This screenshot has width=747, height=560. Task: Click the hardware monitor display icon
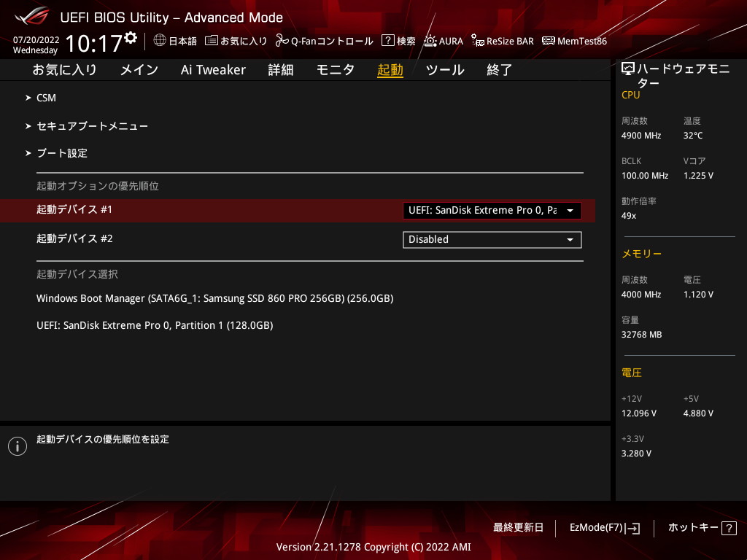(x=628, y=69)
